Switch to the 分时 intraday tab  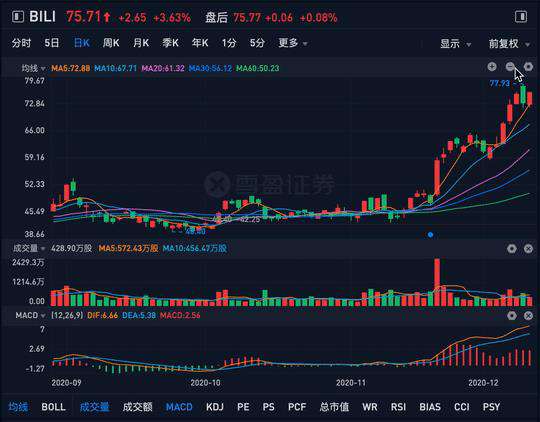tap(21, 43)
